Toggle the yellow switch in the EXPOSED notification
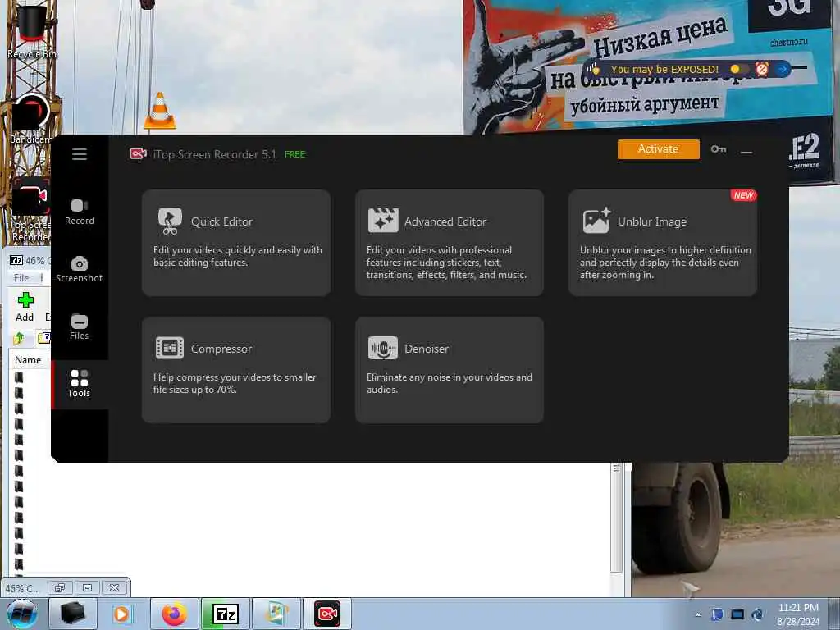This screenshot has height=630, width=840. [737, 69]
